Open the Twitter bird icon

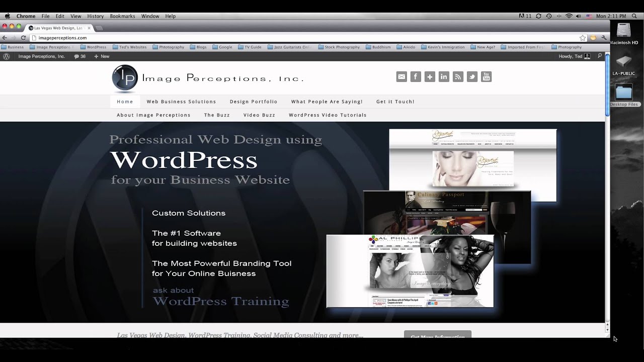[x=472, y=76]
